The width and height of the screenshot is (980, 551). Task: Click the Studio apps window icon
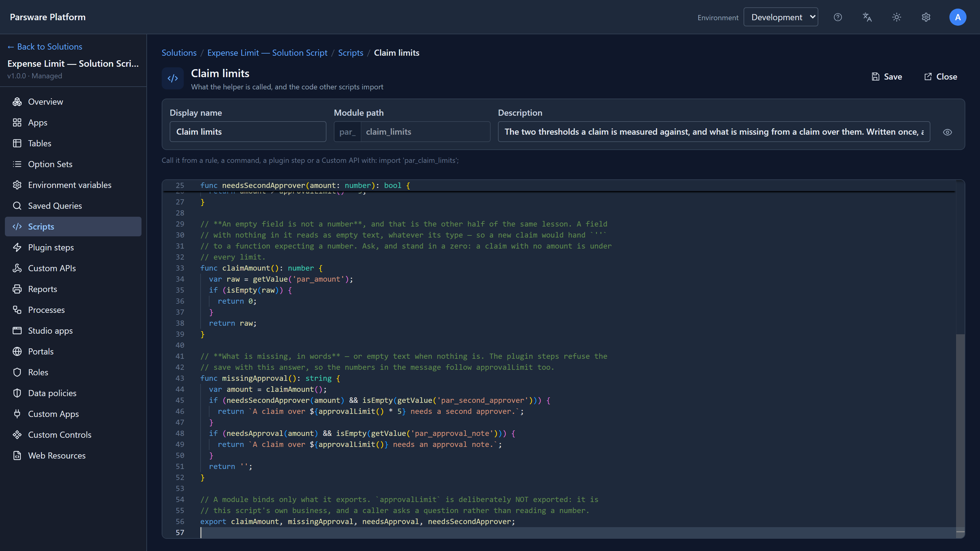click(17, 331)
